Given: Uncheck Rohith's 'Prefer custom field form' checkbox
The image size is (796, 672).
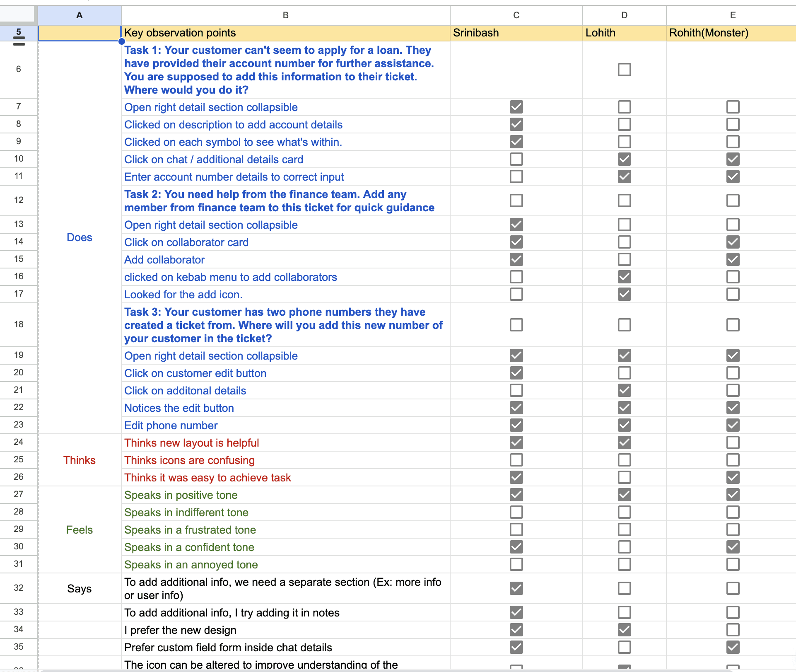Looking at the screenshot, I should point(733,647).
